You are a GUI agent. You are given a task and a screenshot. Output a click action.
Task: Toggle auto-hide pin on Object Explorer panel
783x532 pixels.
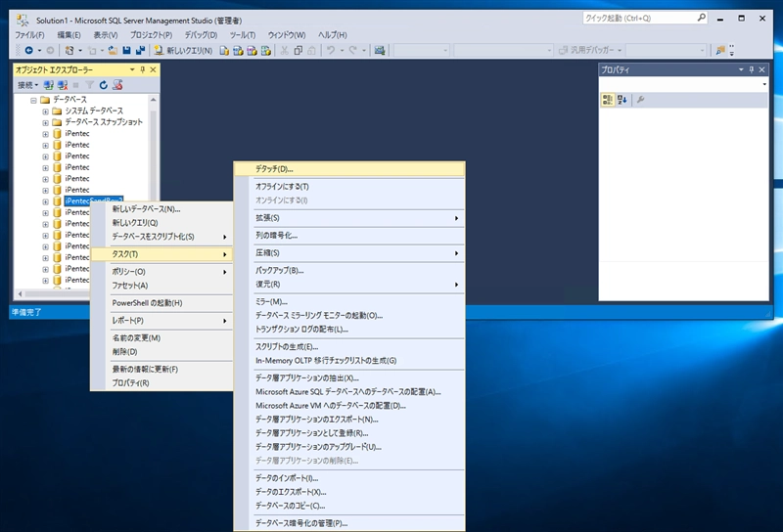tap(143, 69)
